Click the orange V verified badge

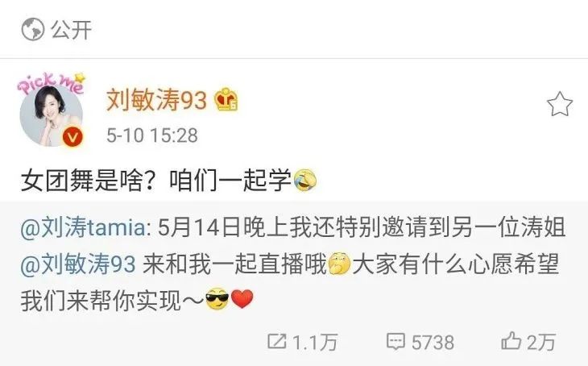point(72,137)
